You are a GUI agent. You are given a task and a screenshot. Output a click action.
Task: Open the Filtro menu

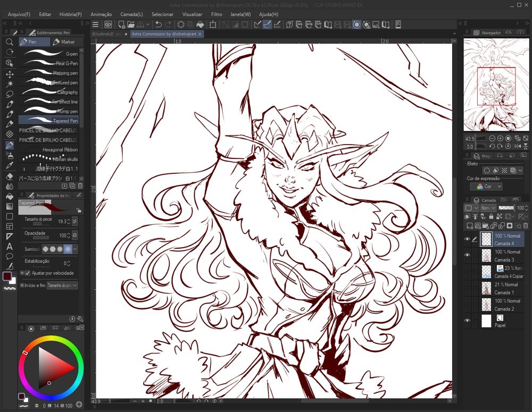point(217,14)
